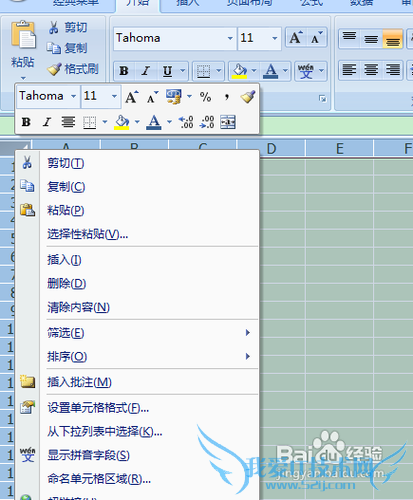Choose Insert 插入(I) in context menu

(137, 260)
